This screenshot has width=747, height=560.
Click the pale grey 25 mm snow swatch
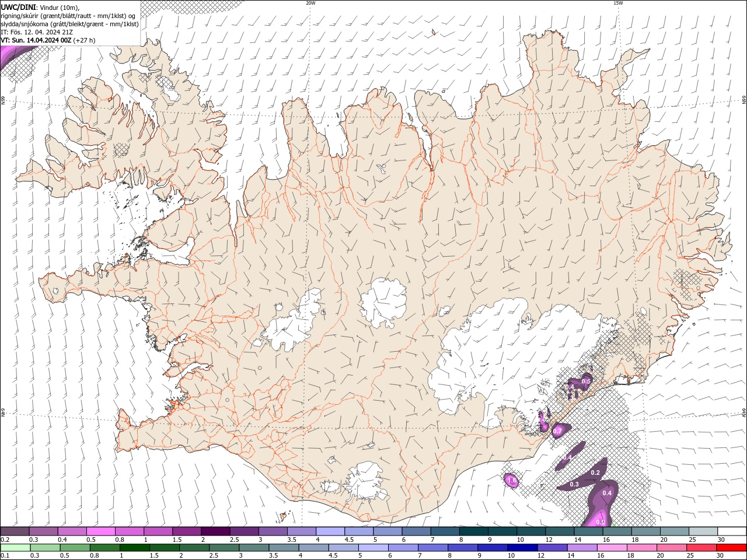[x=703, y=531]
